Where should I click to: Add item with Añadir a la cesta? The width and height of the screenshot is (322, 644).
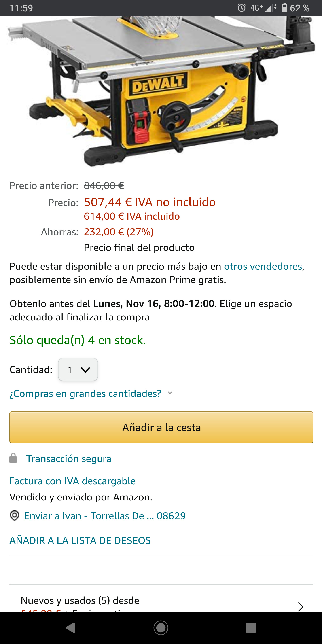pyautogui.click(x=161, y=427)
